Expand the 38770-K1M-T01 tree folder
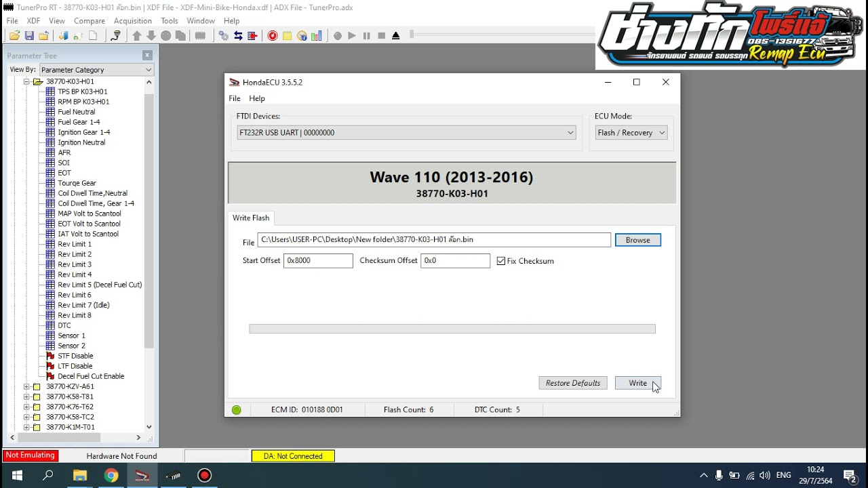Viewport: 868px width, 488px height. click(27, 427)
